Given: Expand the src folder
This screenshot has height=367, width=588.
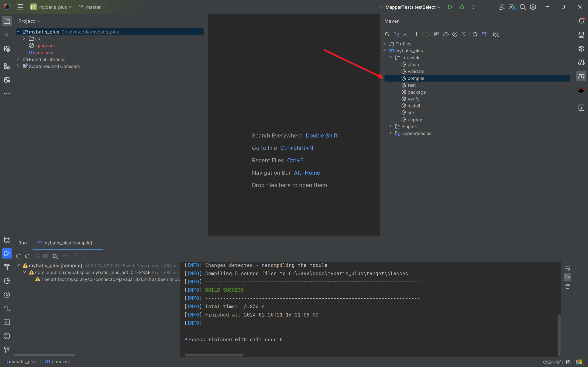Looking at the screenshot, I should 24,39.
